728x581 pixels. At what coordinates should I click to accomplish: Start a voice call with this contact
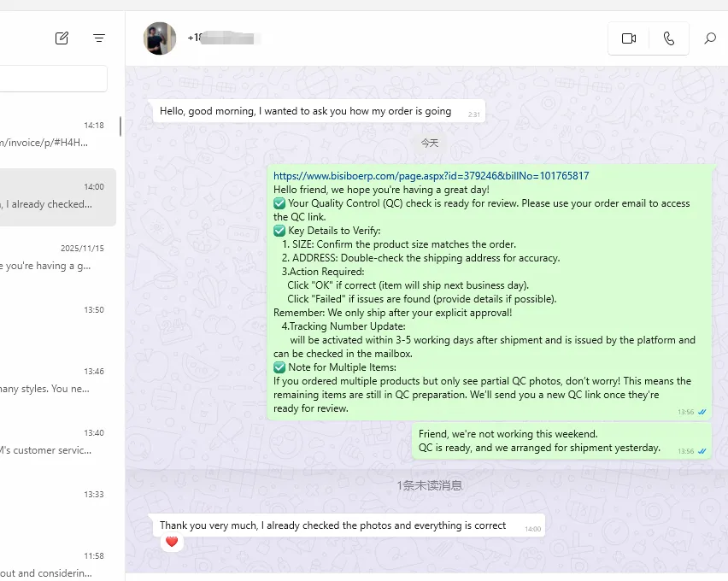[x=668, y=38]
